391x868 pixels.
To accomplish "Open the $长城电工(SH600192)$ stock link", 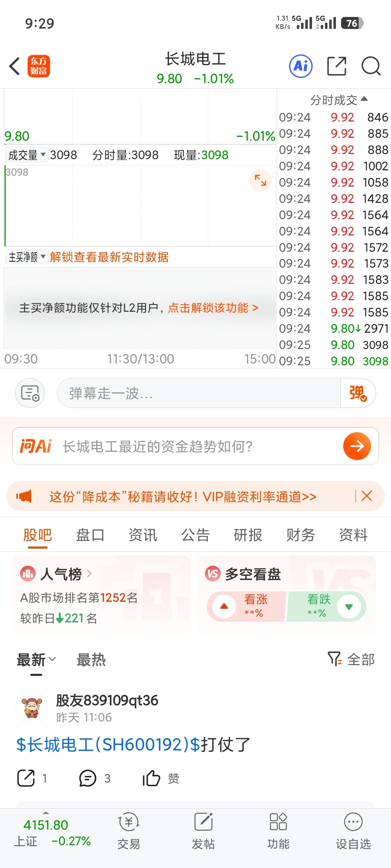I will [108, 745].
